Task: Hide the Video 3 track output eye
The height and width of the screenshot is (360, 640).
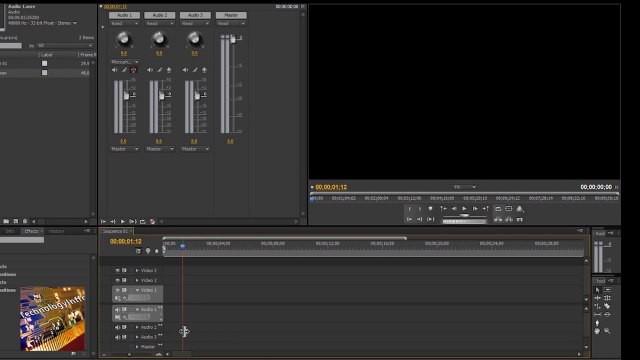Action: (118, 270)
